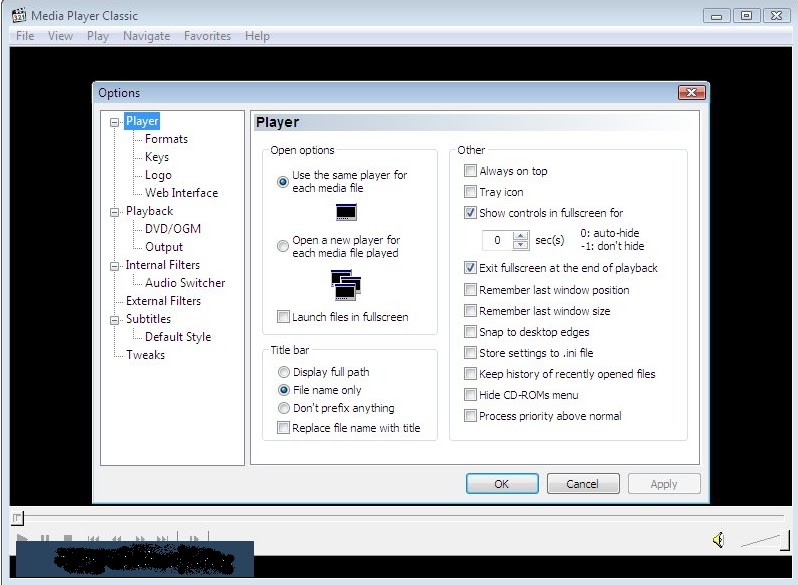Viewport: 798px width, 585px height.
Task: Click the OK button
Action: tap(502, 484)
